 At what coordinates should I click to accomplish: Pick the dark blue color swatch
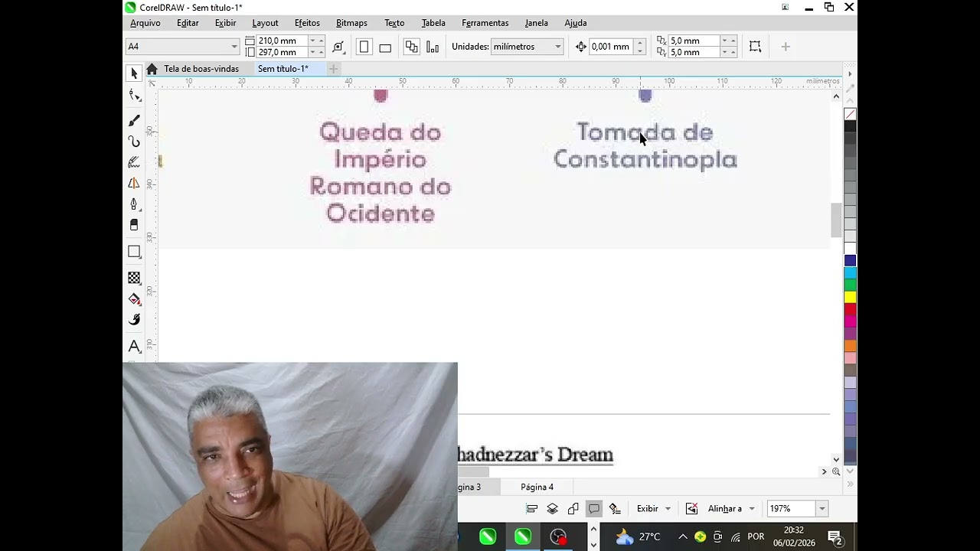850,261
